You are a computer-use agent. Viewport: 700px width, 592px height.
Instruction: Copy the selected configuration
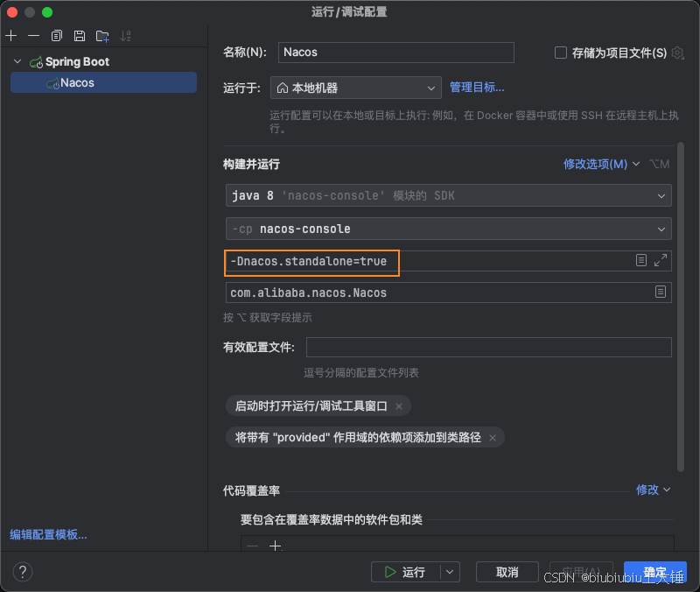pyautogui.click(x=57, y=36)
